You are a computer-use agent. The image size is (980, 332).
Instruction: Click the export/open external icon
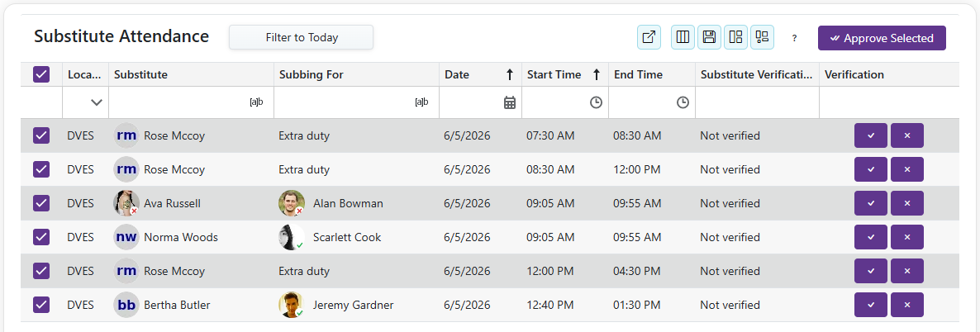tap(649, 37)
